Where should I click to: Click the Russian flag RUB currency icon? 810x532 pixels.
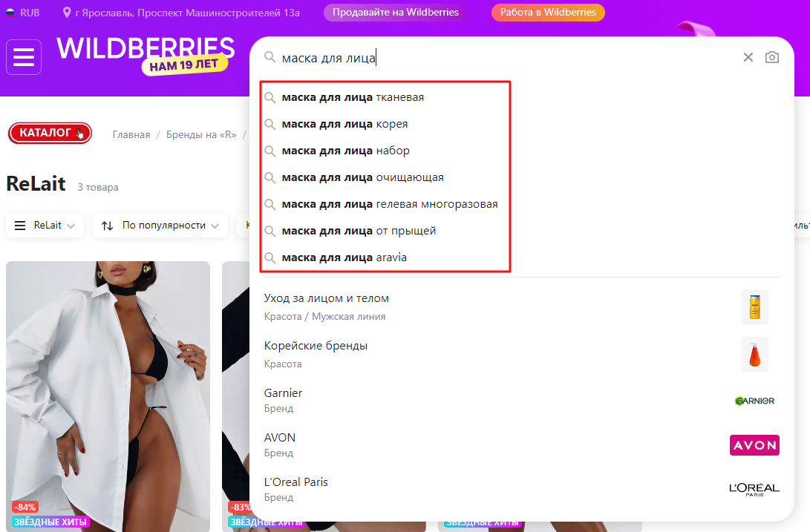pyautogui.click(x=10, y=13)
